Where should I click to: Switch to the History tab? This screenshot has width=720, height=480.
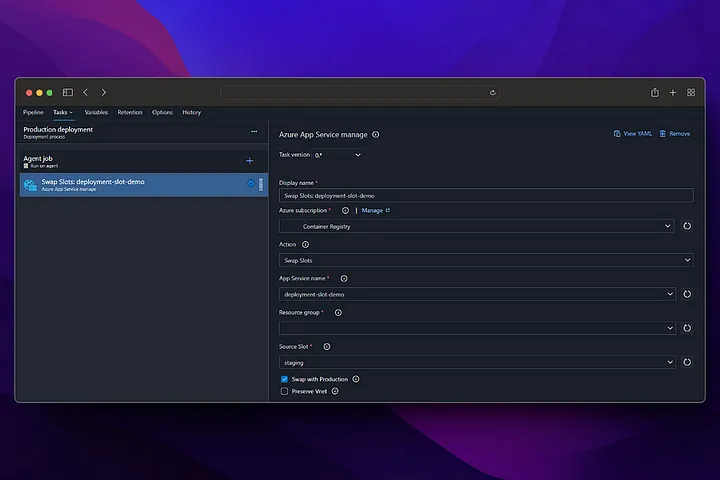coord(191,112)
